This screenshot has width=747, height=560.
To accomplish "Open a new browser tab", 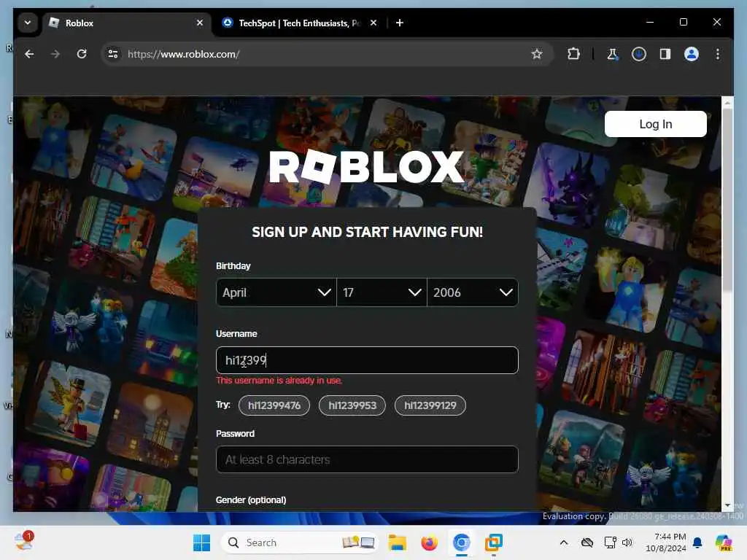I will 400,23.
